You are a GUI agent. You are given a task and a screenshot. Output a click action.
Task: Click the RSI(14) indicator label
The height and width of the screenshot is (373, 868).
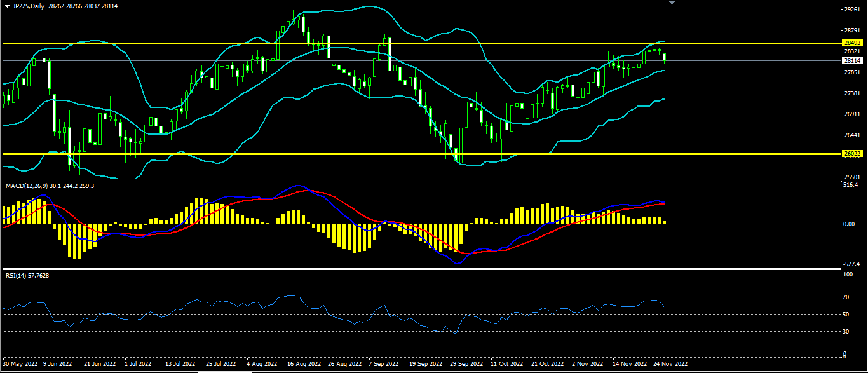(x=17, y=275)
